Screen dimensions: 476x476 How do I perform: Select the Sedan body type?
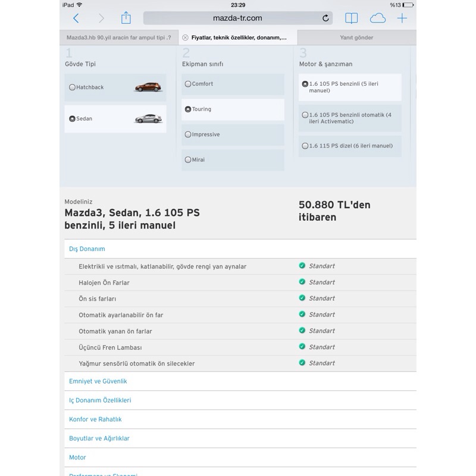(115, 118)
